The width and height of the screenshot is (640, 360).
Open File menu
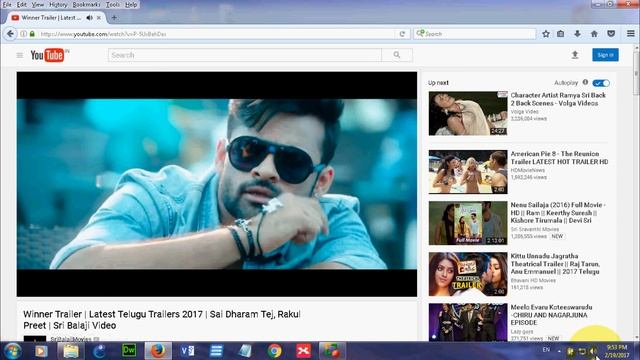(x=7, y=4)
